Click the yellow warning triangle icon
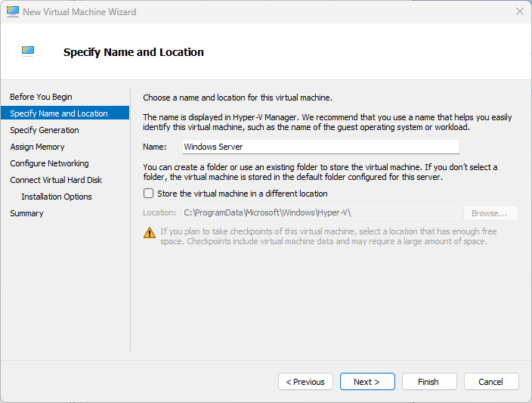The image size is (532, 403). [x=150, y=232]
